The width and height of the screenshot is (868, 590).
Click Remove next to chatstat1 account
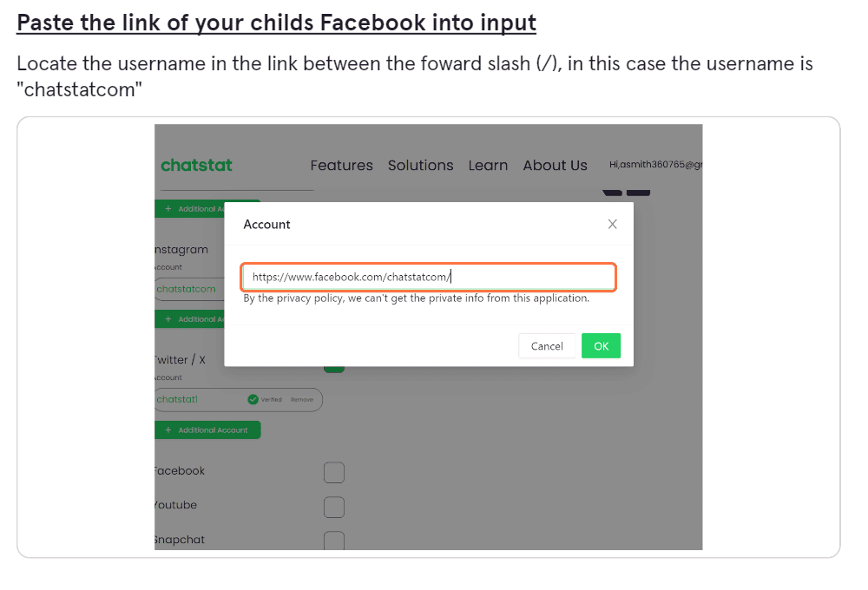coord(302,400)
